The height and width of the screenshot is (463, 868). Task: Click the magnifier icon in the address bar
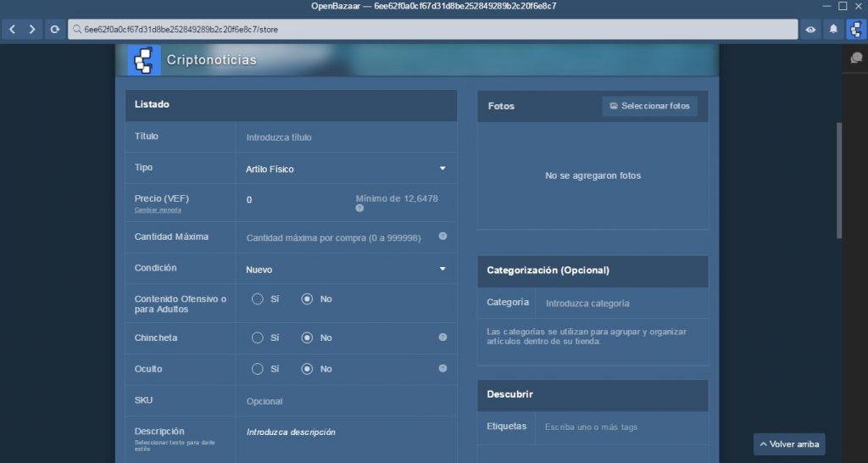coord(76,30)
